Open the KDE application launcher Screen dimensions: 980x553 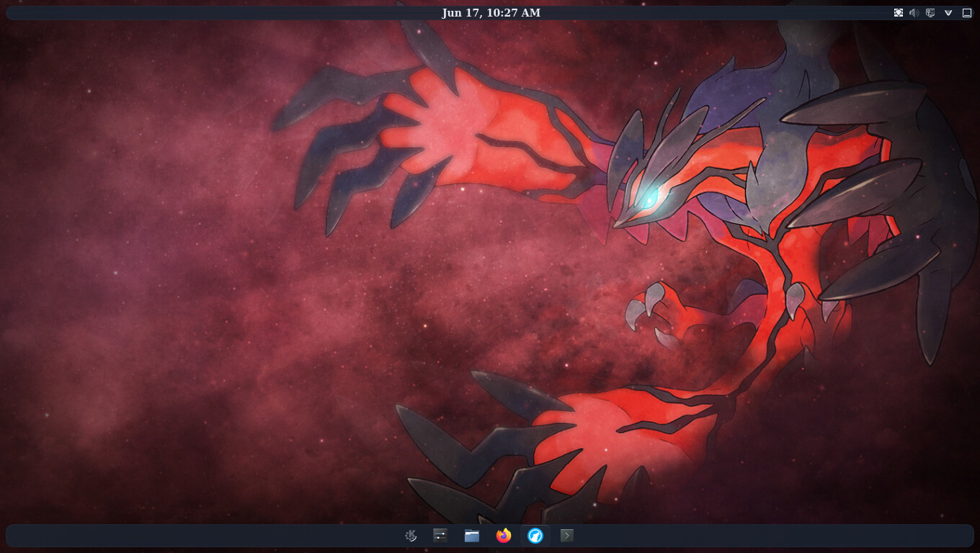pyautogui.click(x=410, y=535)
